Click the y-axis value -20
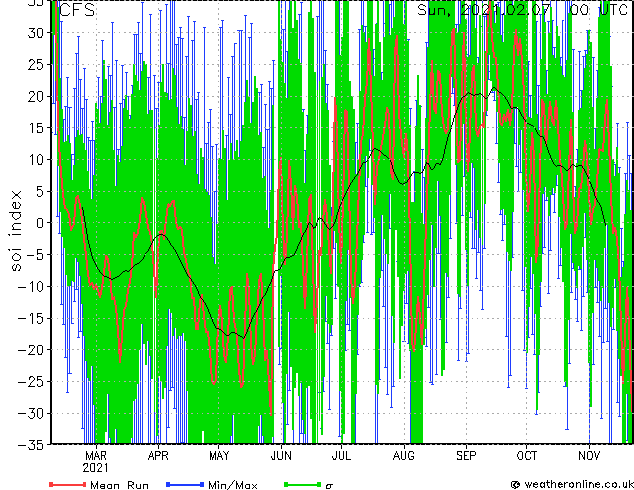634x490 pixels. tap(32, 350)
